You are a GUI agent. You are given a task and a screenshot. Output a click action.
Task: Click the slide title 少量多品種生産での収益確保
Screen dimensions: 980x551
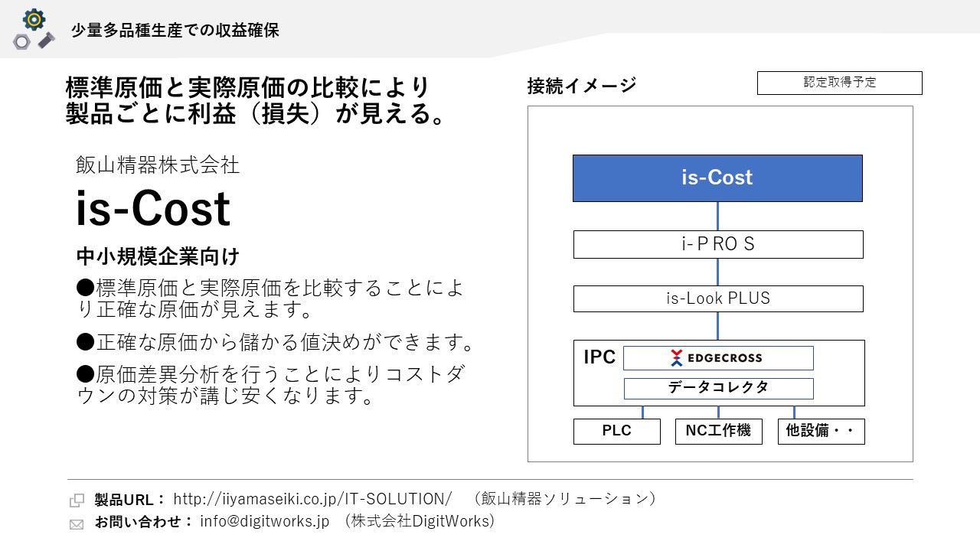[175, 31]
